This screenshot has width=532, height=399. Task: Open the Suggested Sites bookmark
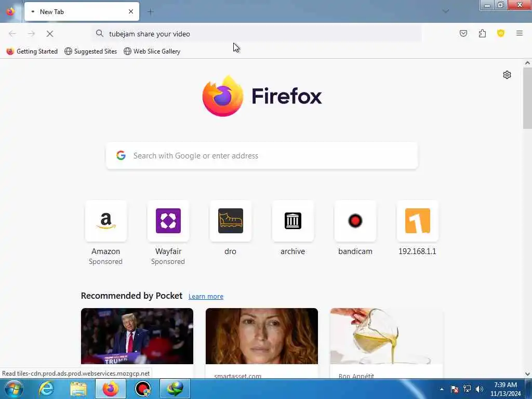(90, 51)
